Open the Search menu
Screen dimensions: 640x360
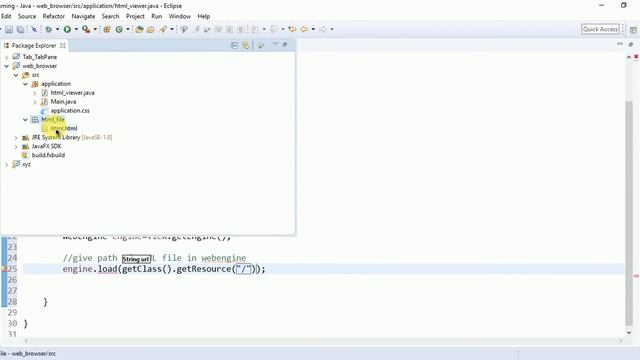click(x=111, y=16)
